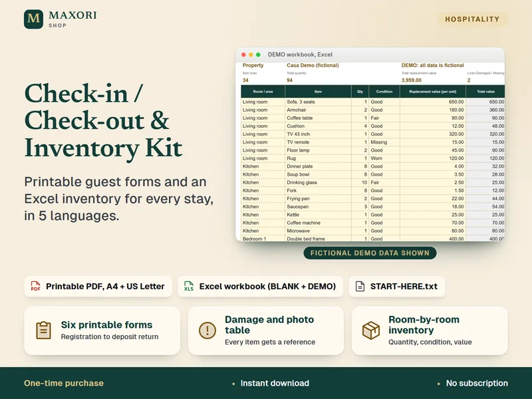This screenshot has height=399, width=532.
Task: Click the Cushion item cell
Action: point(318,126)
